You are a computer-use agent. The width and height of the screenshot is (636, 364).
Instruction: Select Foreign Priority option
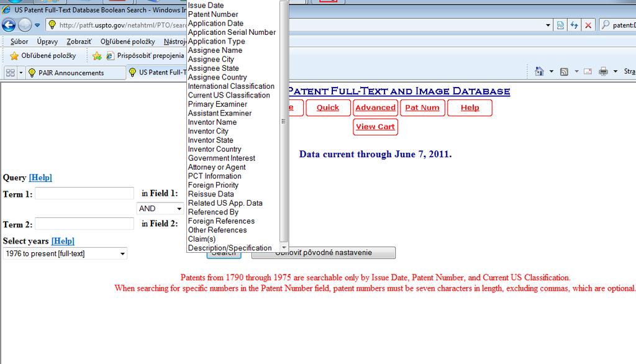213,185
